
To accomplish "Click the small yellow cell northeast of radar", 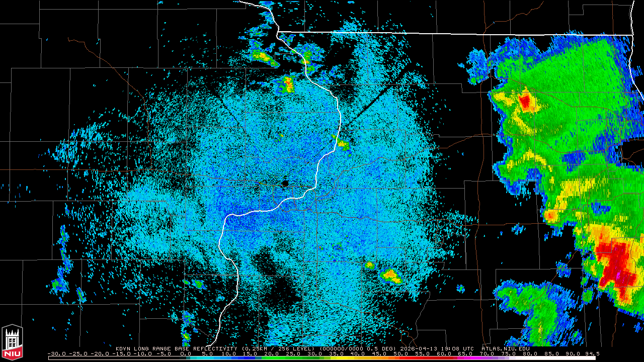I will tap(342, 144).
